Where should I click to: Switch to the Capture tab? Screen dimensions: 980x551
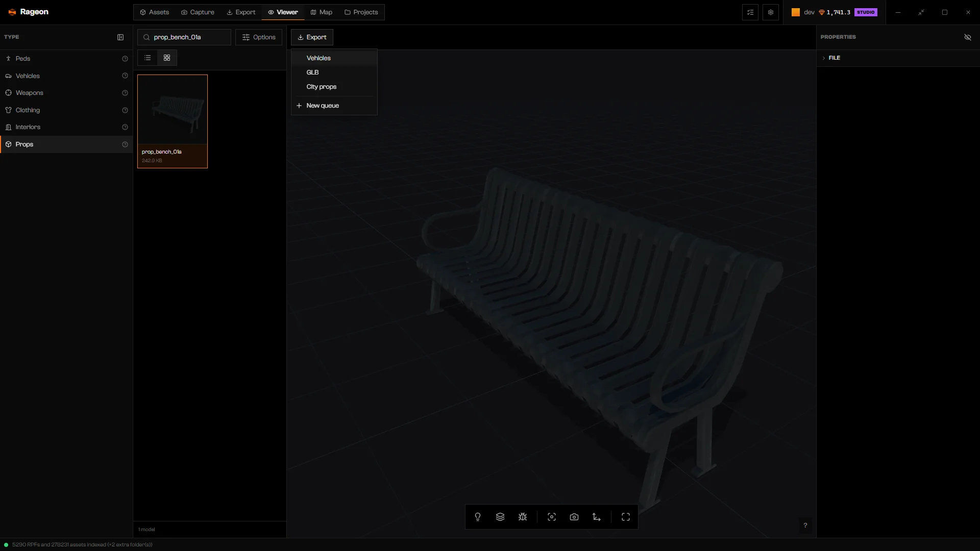click(198, 12)
